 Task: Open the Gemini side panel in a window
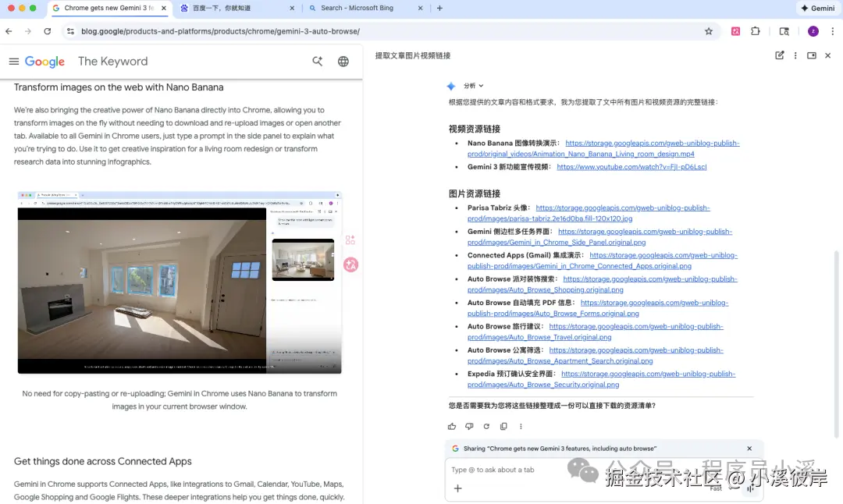coord(812,55)
